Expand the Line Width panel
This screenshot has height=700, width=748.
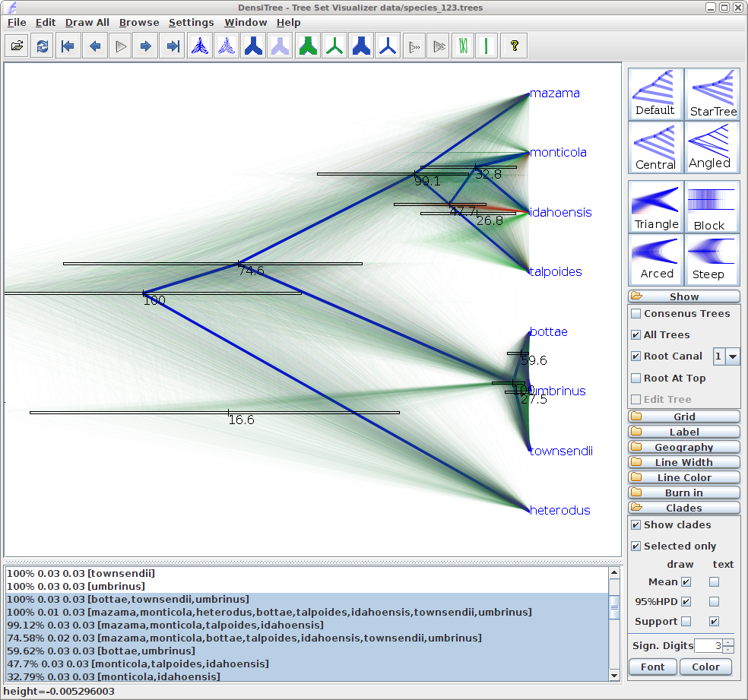(x=683, y=463)
